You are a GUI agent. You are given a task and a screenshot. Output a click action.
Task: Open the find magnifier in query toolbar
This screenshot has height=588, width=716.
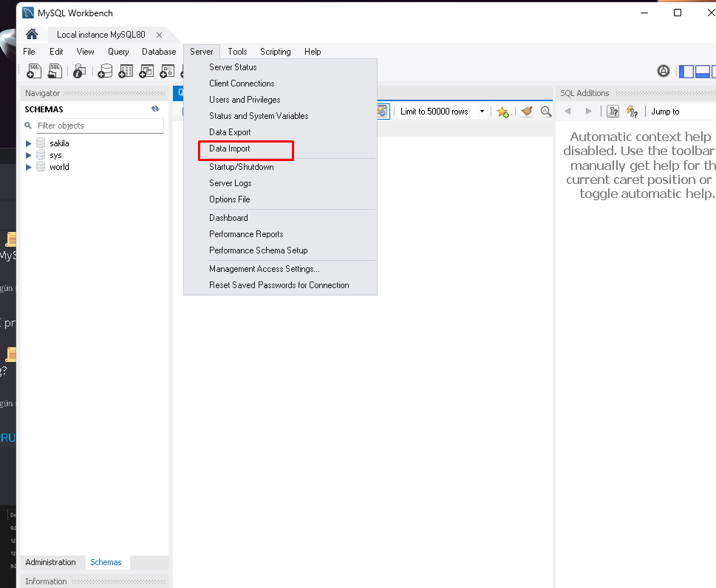click(545, 111)
